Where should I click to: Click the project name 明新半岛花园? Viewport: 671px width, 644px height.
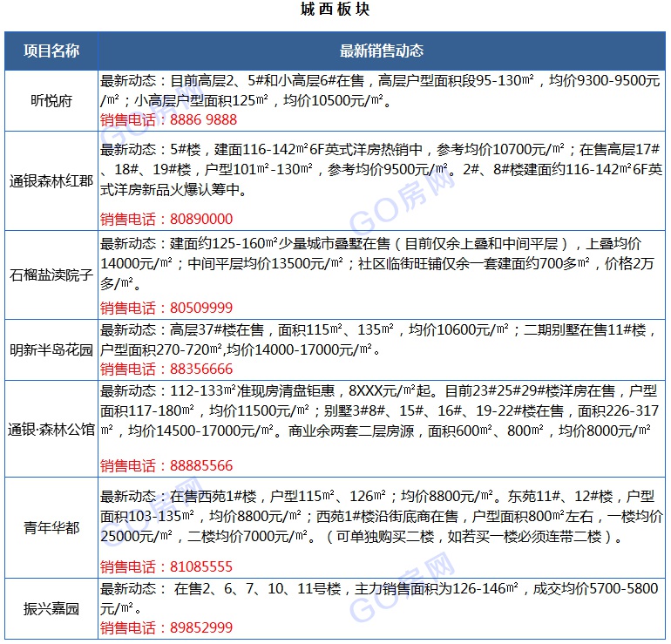[51, 350]
